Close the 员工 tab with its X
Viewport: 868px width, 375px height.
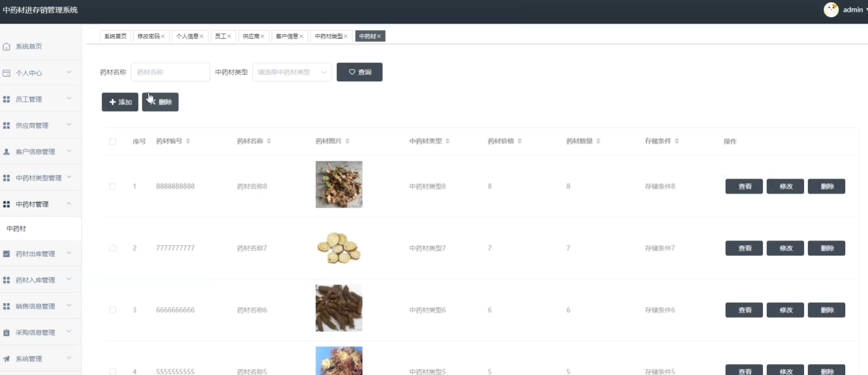(x=229, y=37)
